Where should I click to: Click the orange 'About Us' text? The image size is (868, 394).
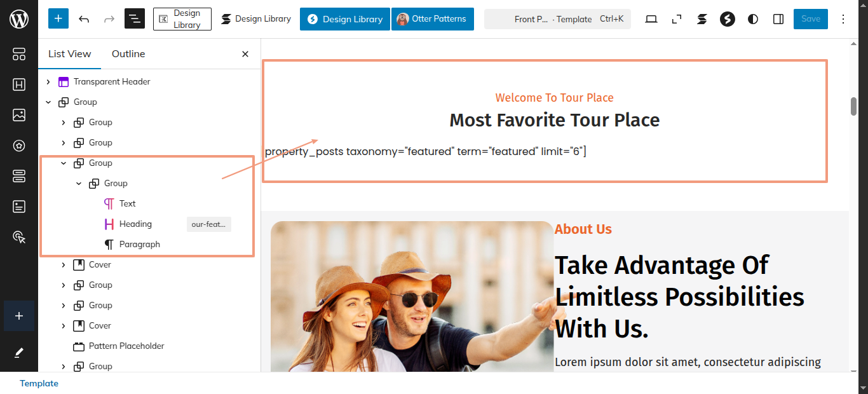point(583,229)
